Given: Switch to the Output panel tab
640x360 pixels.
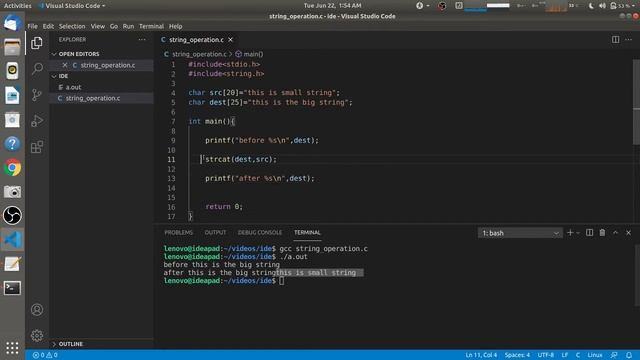Looking at the screenshot, I should click(x=215, y=233).
